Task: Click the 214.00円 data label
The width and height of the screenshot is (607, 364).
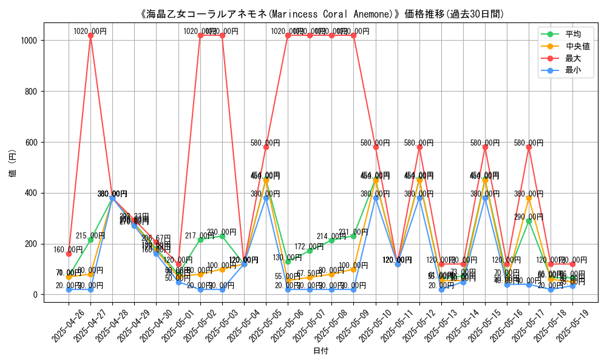Action: point(331,237)
